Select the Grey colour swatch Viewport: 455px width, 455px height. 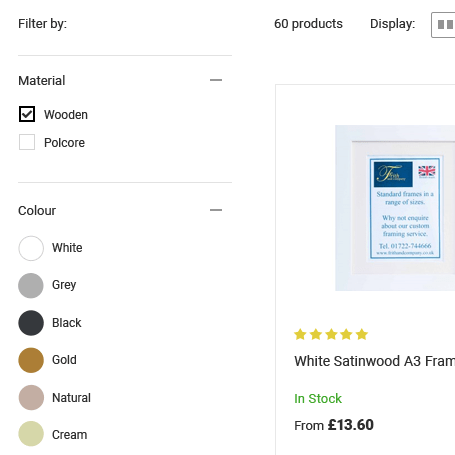coord(31,286)
